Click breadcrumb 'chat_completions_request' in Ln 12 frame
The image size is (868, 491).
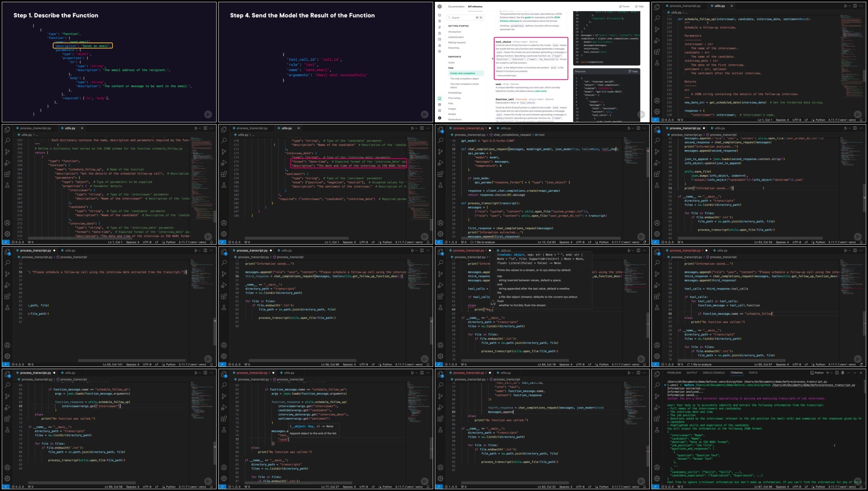[512, 135]
